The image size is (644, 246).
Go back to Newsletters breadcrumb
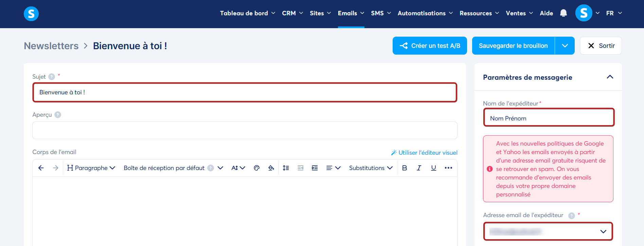51,46
